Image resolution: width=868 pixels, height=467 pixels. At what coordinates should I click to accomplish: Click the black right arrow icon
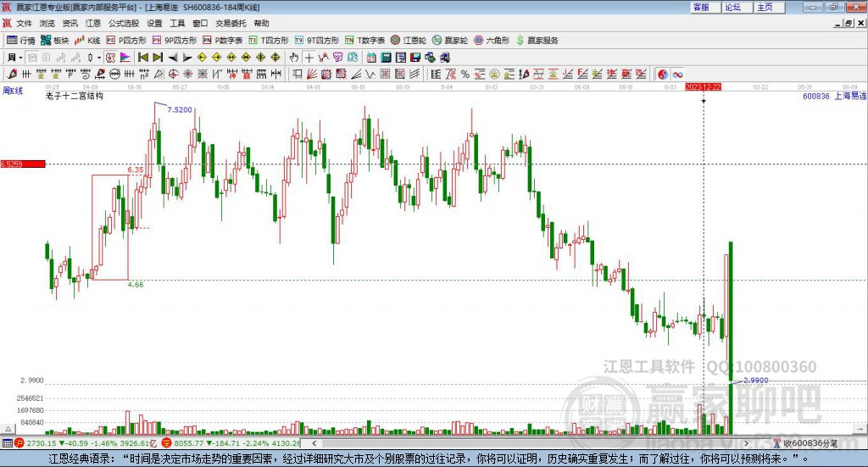click(x=187, y=58)
